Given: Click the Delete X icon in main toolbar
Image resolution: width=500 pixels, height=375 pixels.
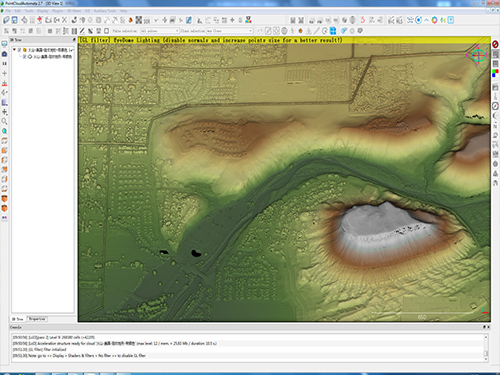Looking at the screenshot, I should click(x=64, y=20).
